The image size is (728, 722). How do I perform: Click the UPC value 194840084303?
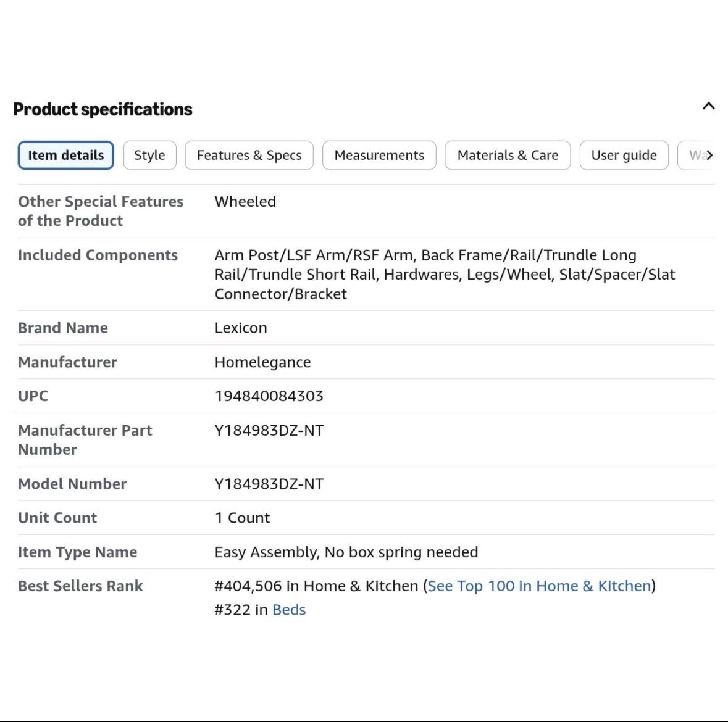click(269, 396)
